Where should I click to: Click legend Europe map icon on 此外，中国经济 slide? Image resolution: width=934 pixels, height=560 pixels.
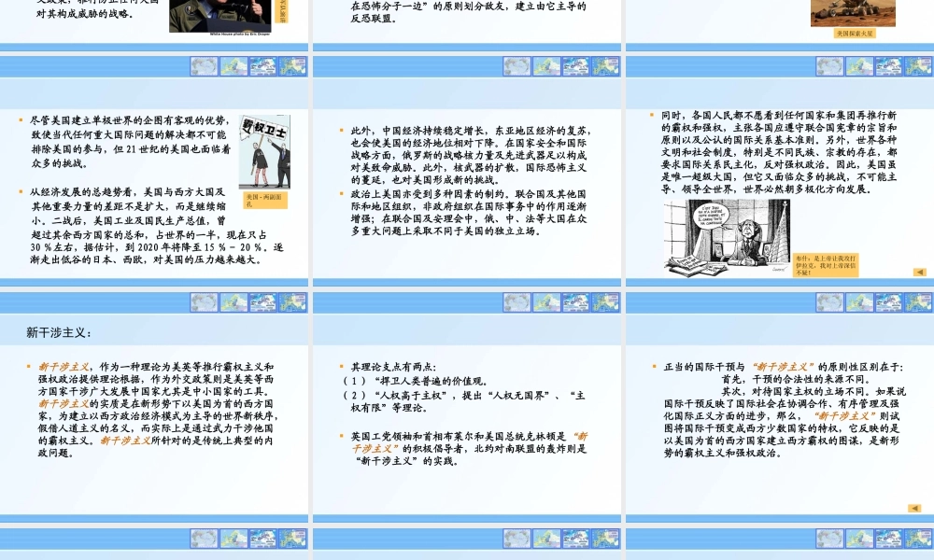click(605, 66)
